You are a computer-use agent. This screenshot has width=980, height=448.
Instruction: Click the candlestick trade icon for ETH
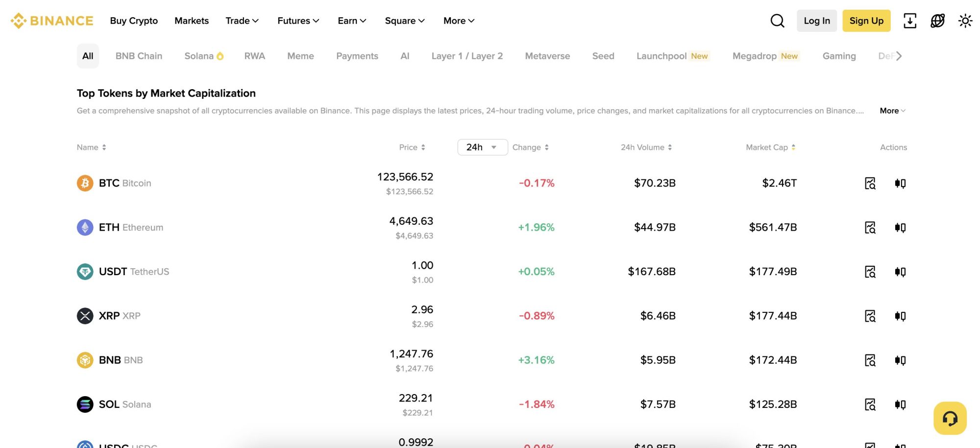tap(900, 227)
